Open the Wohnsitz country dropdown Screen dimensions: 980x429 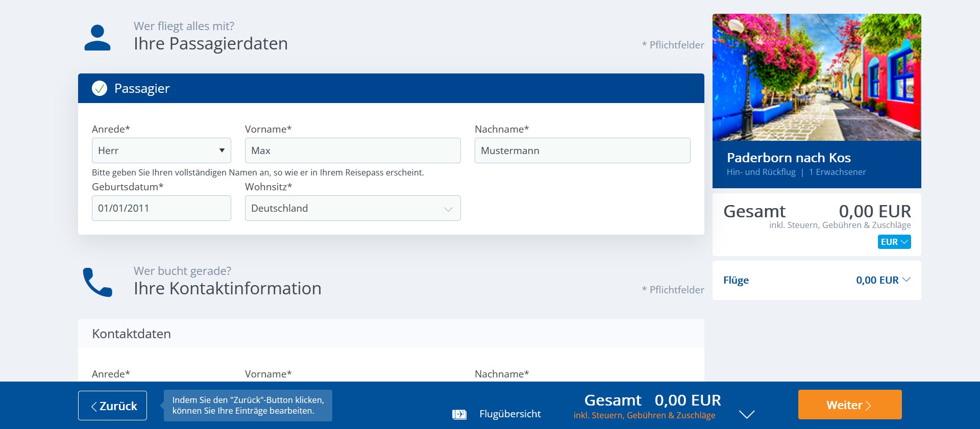pos(353,208)
